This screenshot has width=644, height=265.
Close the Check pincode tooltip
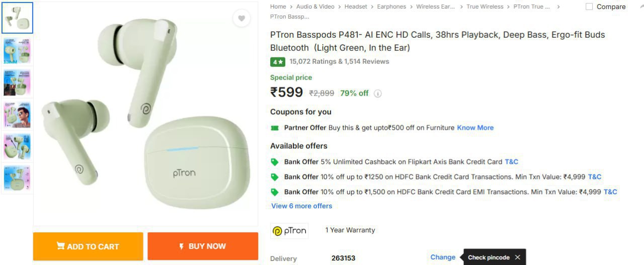[x=517, y=257]
